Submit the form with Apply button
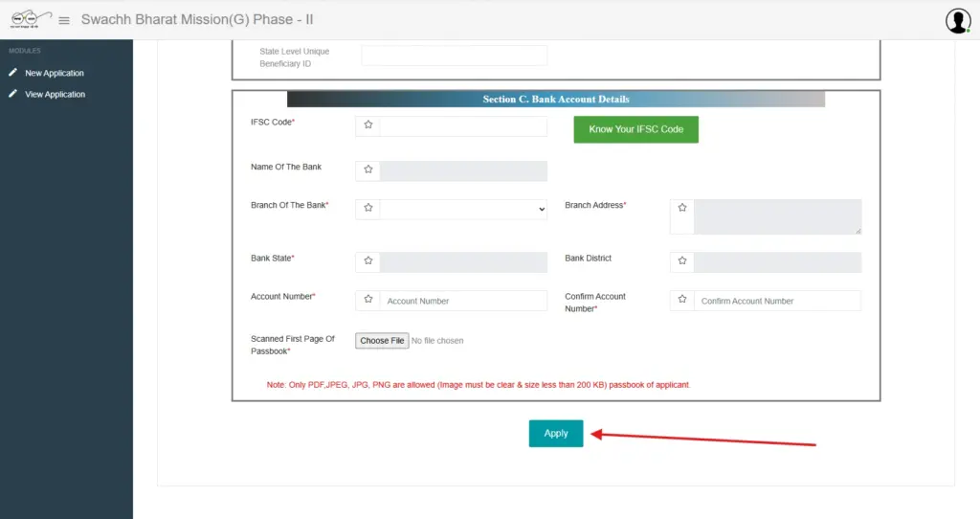980x519 pixels. point(556,434)
